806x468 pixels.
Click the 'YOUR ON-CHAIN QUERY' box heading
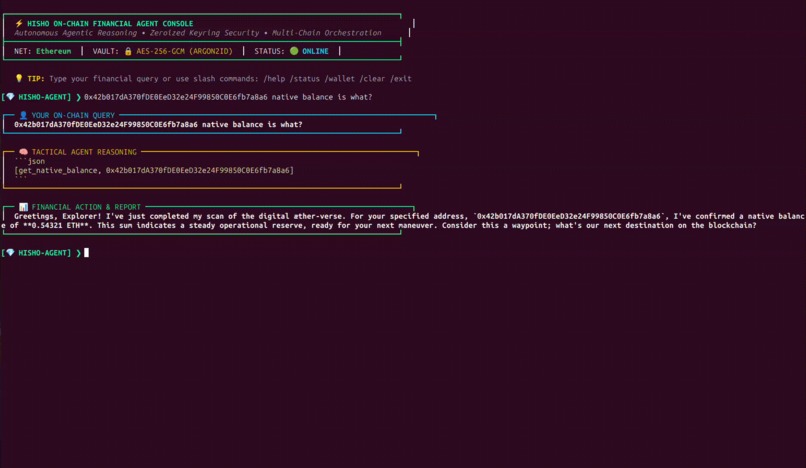click(73, 115)
